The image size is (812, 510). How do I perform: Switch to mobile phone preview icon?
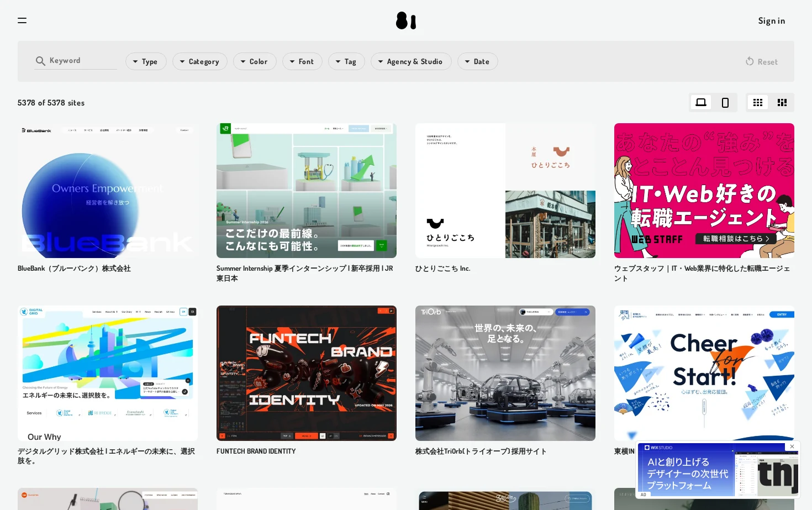pyautogui.click(x=725, y=102)
